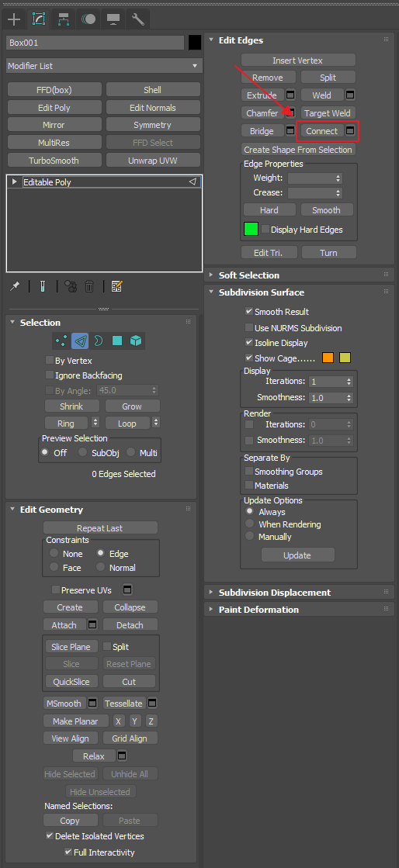
Task: Open the Hierarchy panel tab
Action: [64, 19]
